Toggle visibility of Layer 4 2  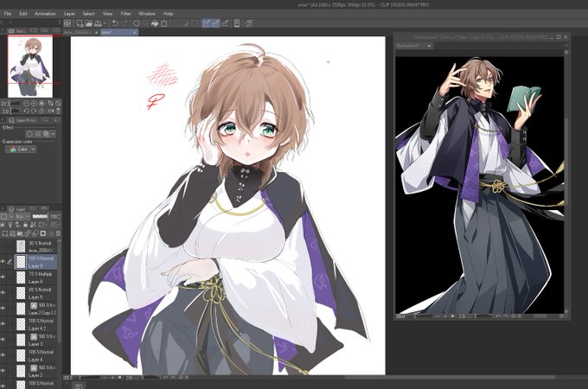click(x=3, y=324)
